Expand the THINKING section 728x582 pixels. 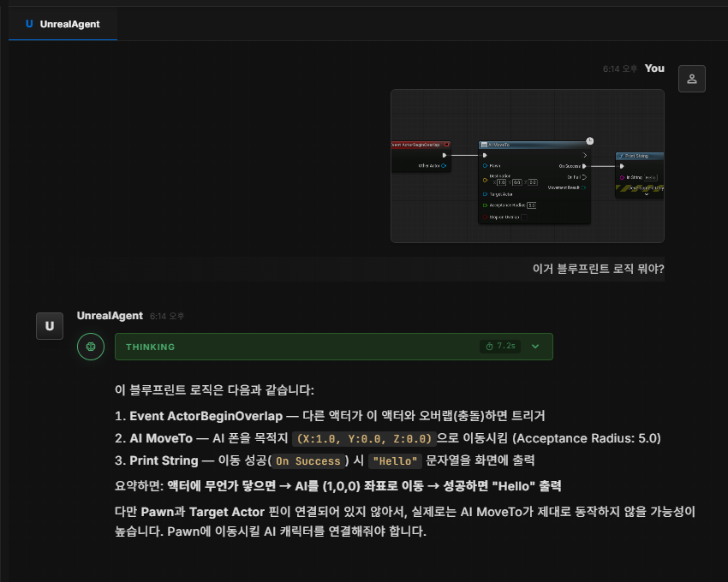click(x=535, y=347)
